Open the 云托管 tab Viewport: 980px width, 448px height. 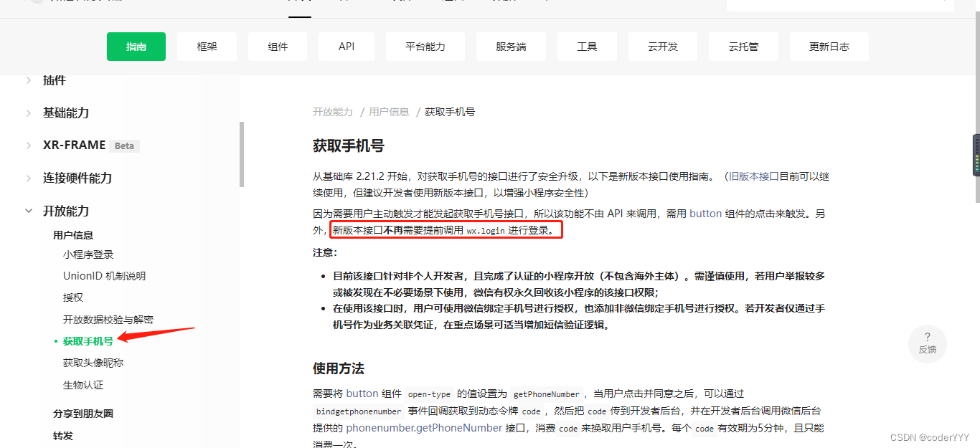(743, 47)
